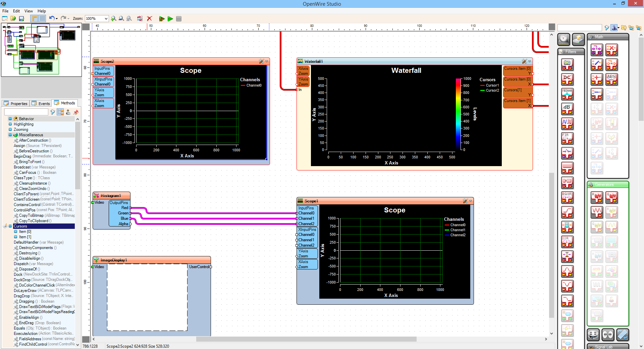Switch to the Properties tab
The width and height of the screenshot is (644, 349).
pos(15,103)
